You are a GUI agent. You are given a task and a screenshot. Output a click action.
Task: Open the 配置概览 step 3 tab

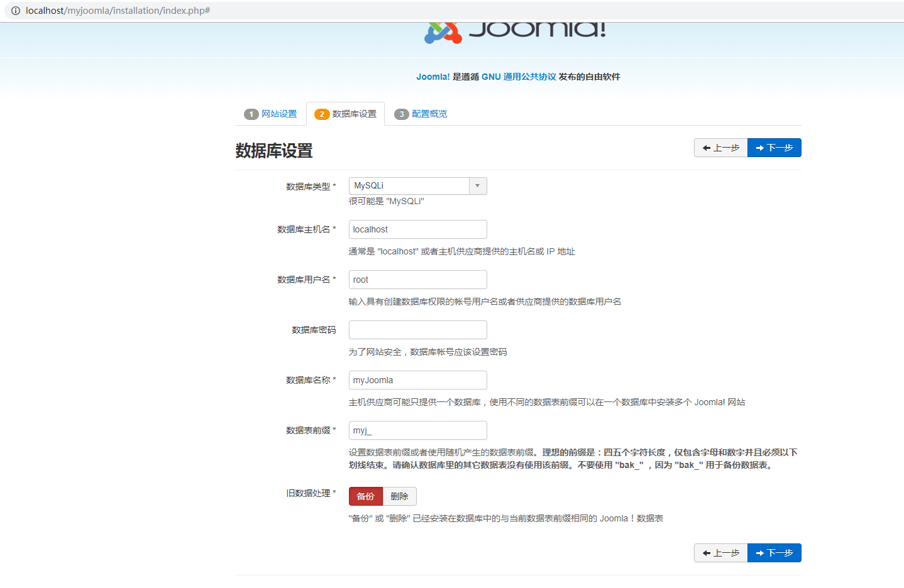421,114
